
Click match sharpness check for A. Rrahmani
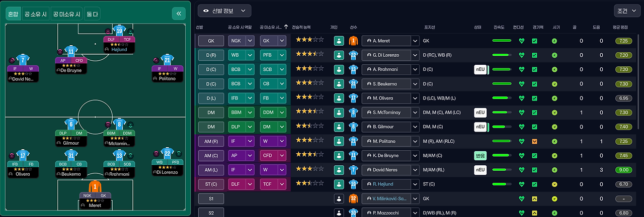pyautogui.click(x=535, y=70)
